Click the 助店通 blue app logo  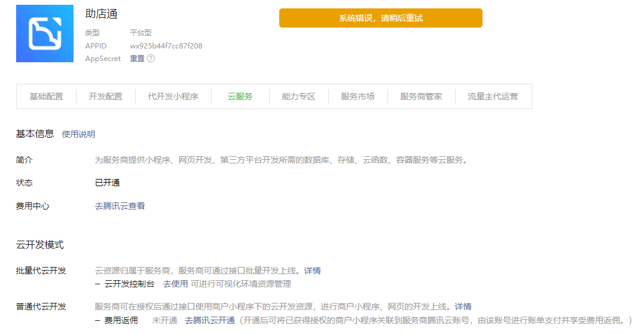45,34
